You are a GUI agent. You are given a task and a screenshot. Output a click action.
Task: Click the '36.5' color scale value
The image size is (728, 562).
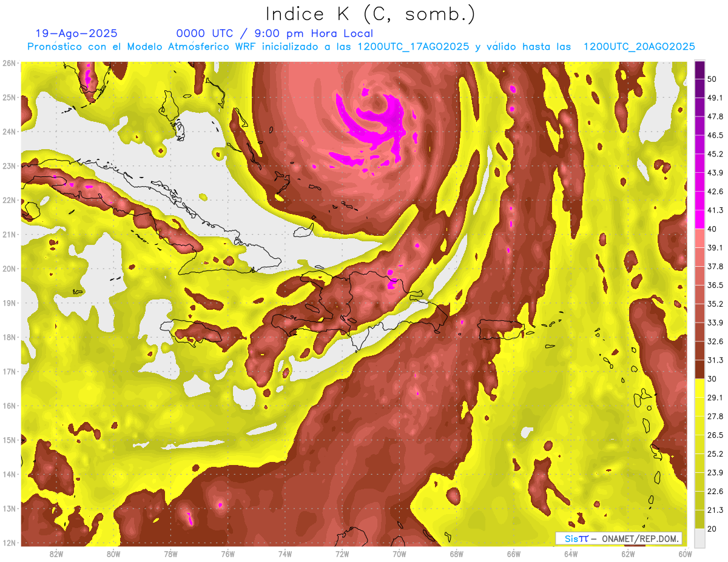click(x=715, y=285)
